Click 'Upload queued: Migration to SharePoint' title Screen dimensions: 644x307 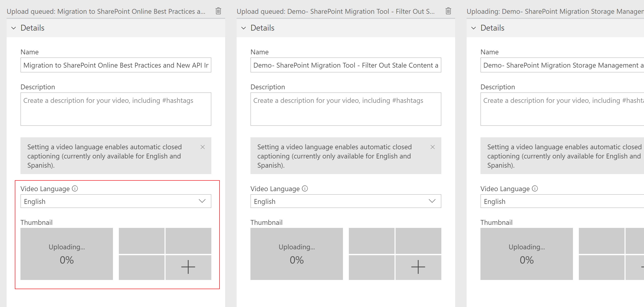(106, 11)
